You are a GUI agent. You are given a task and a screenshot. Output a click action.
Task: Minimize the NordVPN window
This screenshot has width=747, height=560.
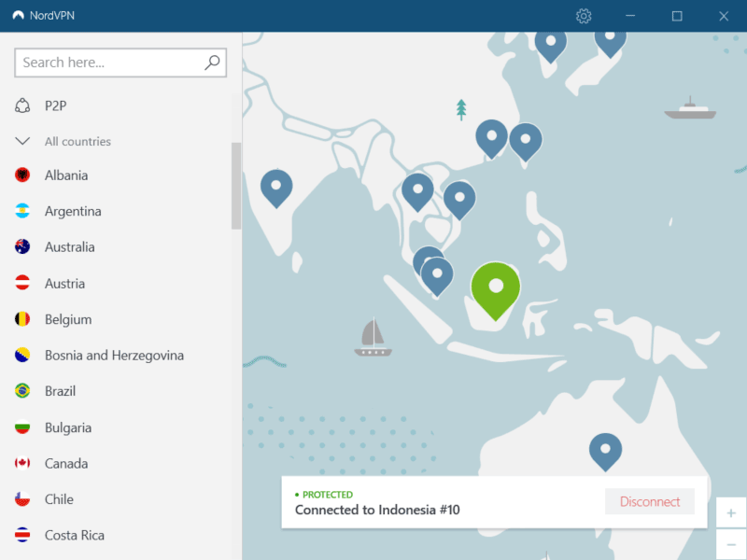(x=630, y=16)
